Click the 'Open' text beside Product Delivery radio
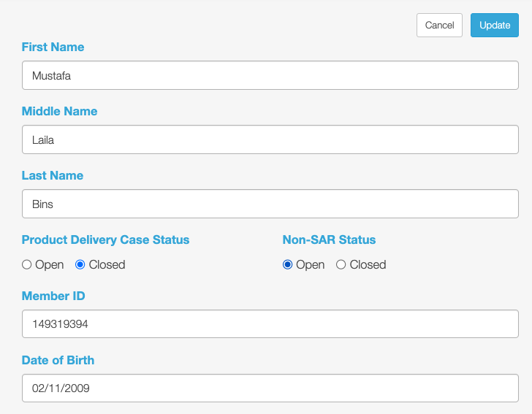532x414 pixels. click(x=50, y=264)
